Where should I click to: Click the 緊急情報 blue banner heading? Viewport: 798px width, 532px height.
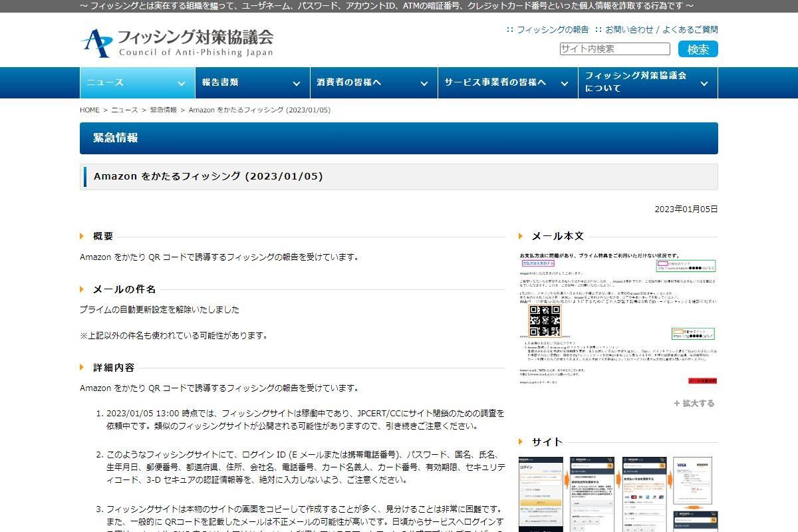click(399, 138)
